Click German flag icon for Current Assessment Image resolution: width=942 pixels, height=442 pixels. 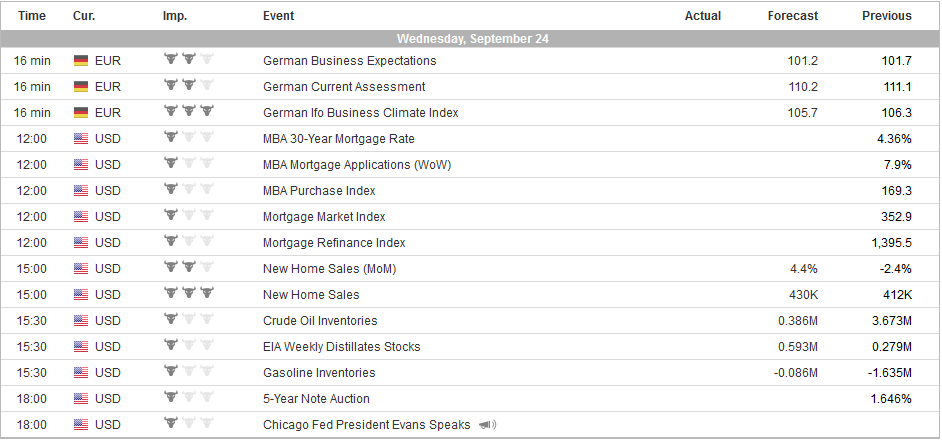[x=81, y=87]
